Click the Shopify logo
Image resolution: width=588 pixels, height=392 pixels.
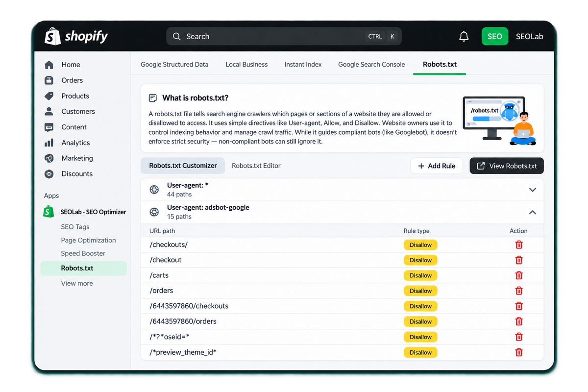[x=76, y=36]
